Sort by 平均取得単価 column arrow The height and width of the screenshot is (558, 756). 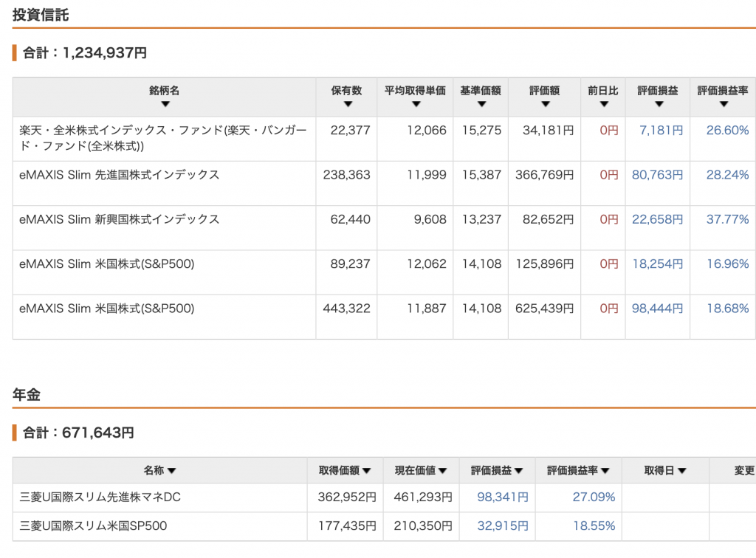(x=416, y=104)
